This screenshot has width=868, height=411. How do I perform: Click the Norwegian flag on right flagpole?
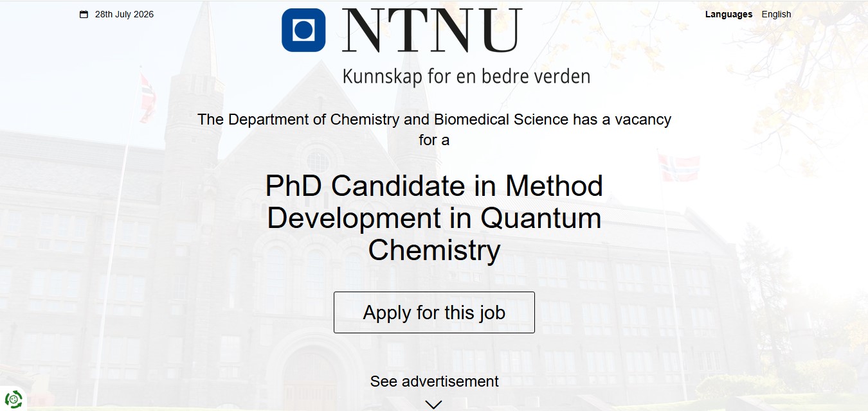[x=679, y=168]
